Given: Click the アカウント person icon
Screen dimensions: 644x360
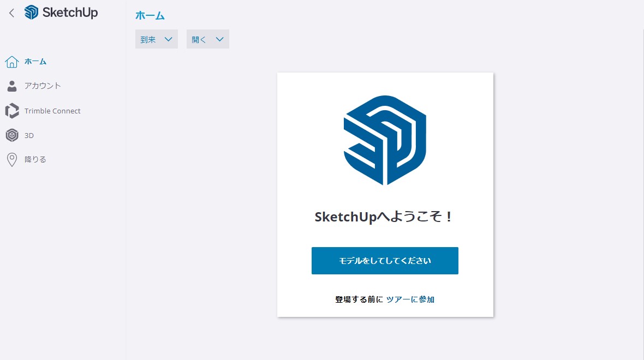Looking at the screenshot, I should pos(12,86).
